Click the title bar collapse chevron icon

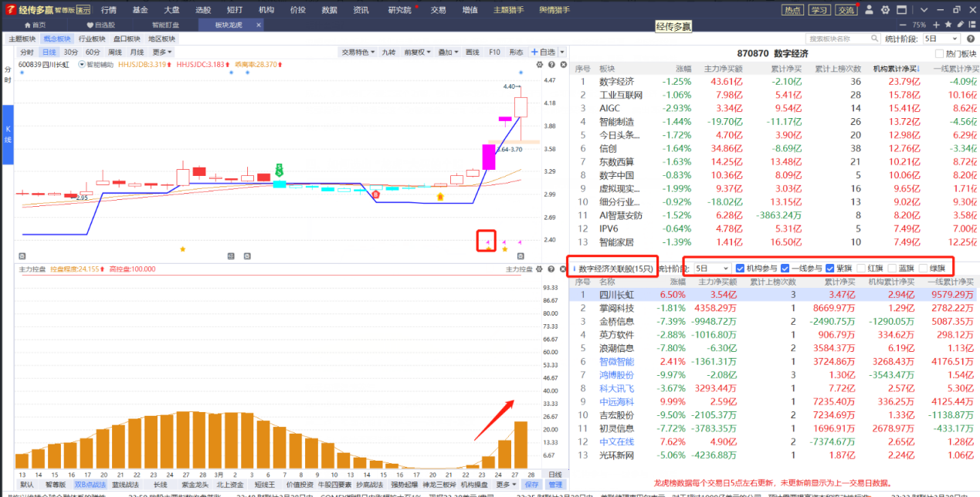[x=924, y=10]
